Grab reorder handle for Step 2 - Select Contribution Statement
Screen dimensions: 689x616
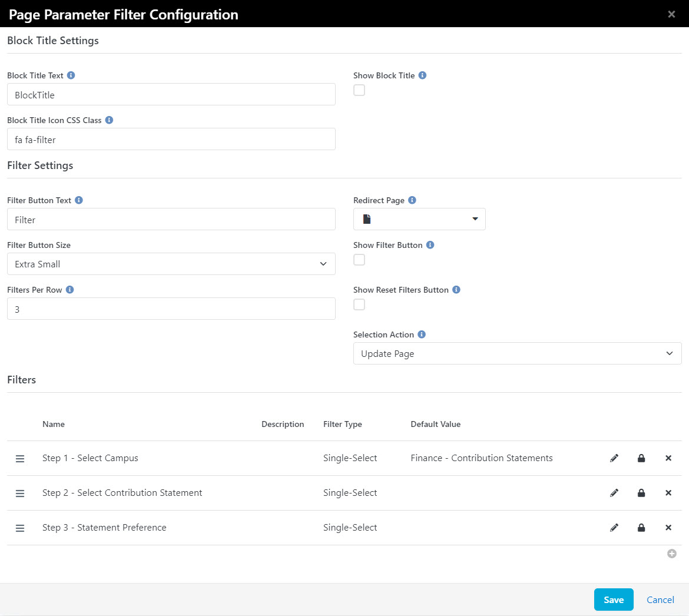coord(20,493)
